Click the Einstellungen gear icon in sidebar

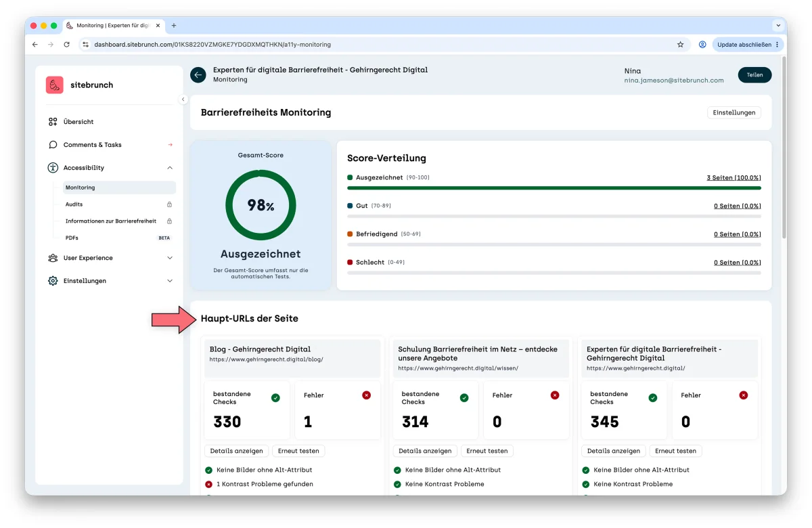53,281
